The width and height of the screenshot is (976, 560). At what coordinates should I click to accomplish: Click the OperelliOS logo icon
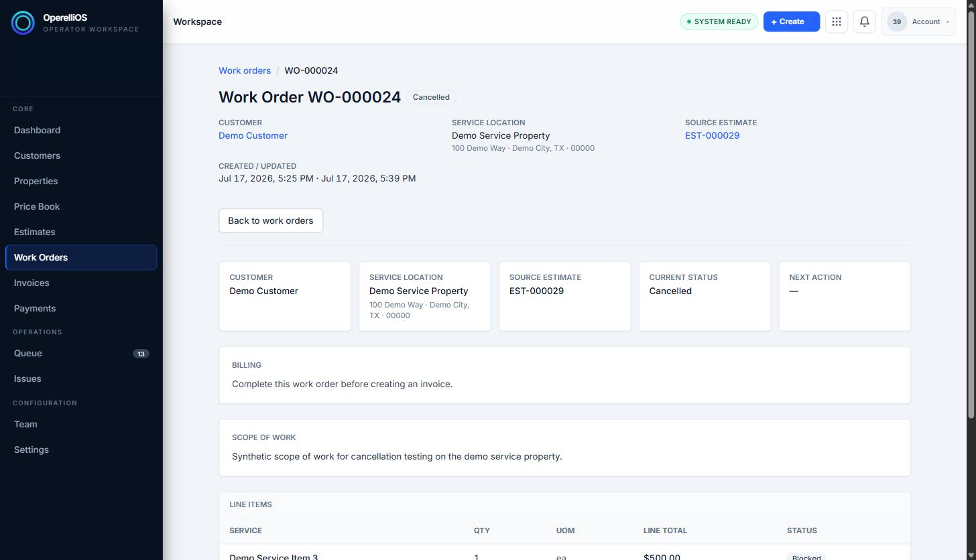tap(23, 23)
